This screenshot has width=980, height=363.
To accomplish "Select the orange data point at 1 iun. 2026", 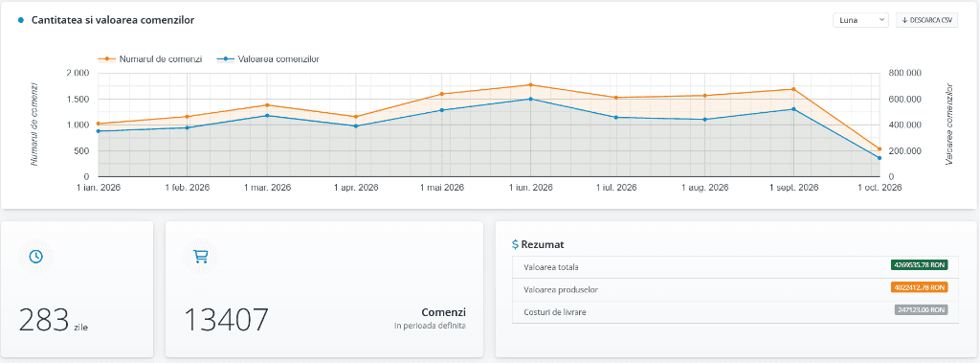I will coord(530,85).
